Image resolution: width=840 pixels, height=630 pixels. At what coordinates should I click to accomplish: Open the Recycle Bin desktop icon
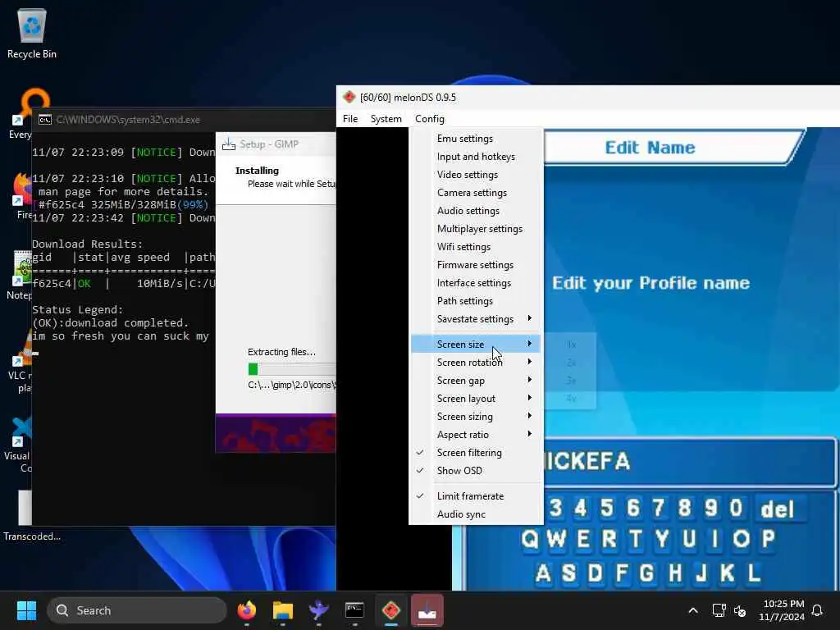pos(32,33)
